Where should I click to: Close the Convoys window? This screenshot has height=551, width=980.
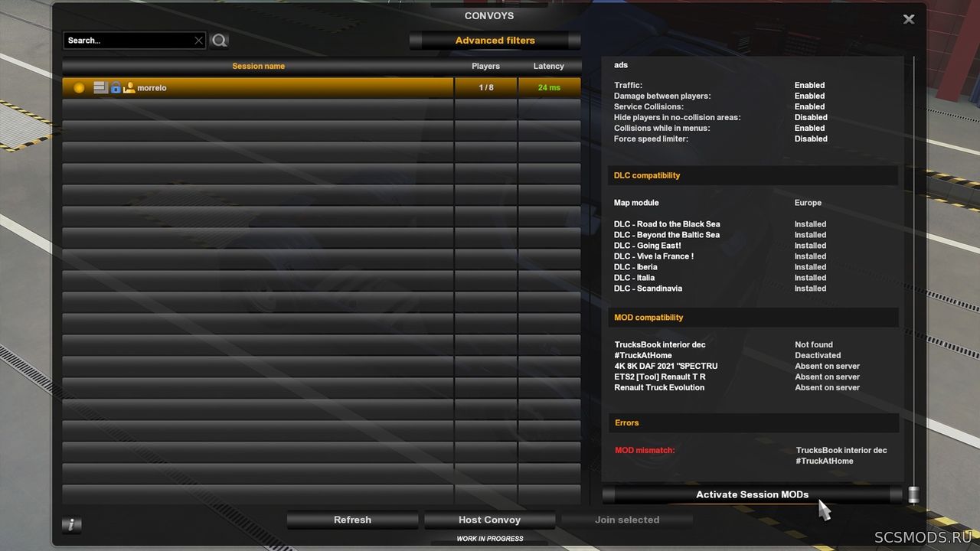[x=909, y=19]
